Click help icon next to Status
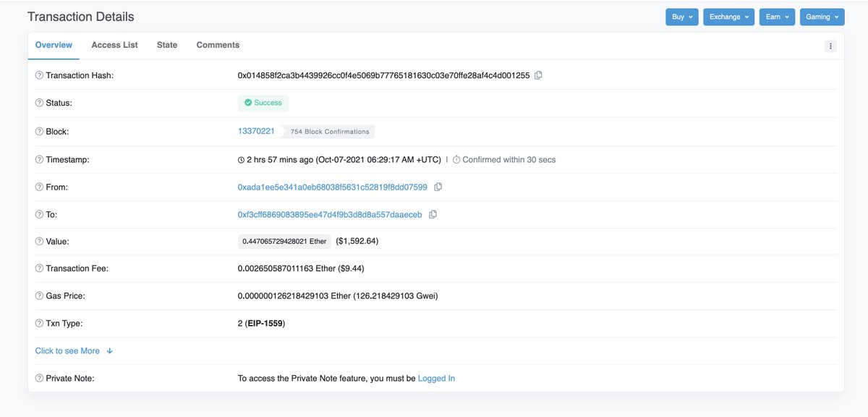 click(x=39, y=103)
